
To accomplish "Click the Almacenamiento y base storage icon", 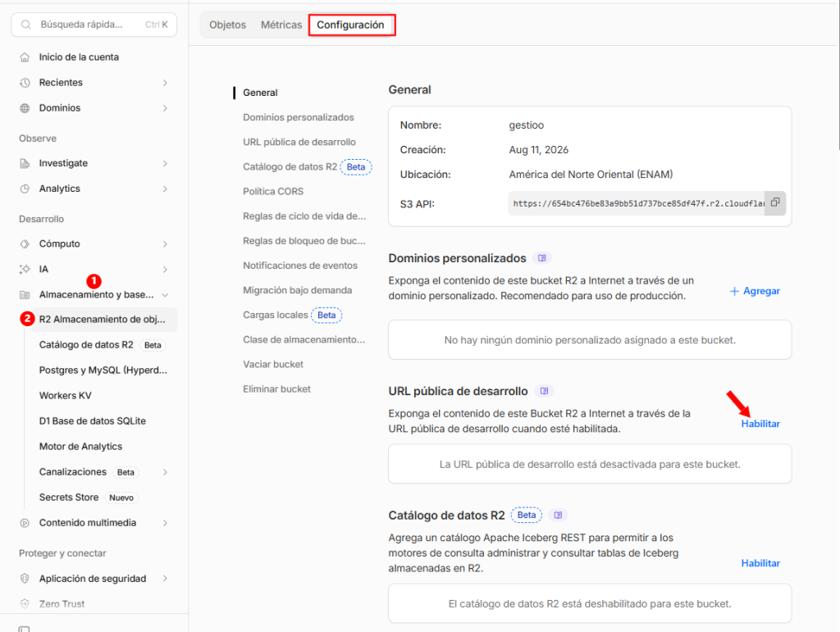I will 25,295.
